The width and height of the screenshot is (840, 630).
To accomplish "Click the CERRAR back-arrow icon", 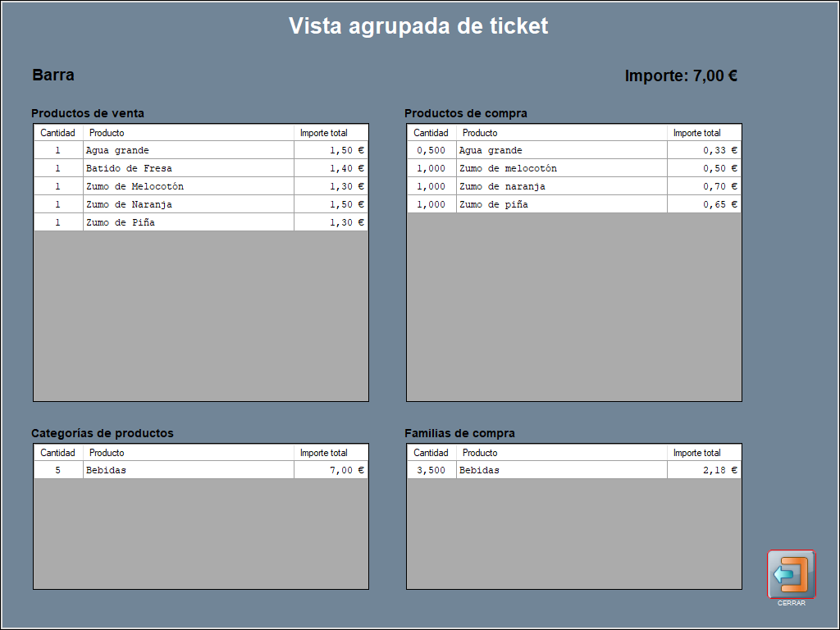I will (791, 574).
